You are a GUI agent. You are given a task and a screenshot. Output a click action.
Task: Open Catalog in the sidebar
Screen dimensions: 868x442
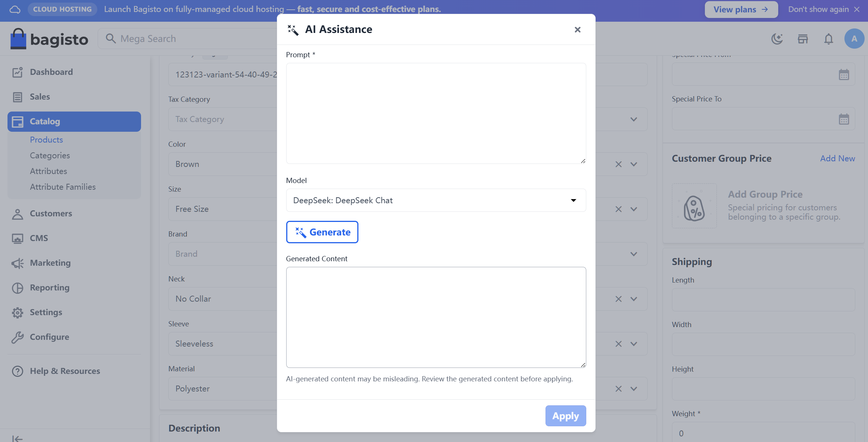(74, 121)
